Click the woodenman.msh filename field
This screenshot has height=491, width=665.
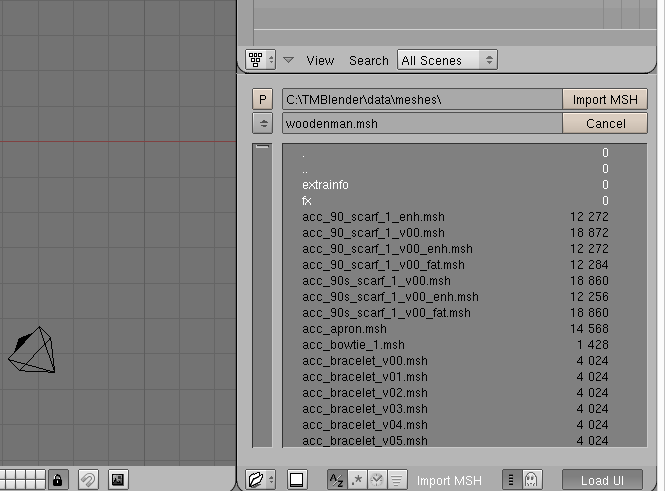click(422, 123)
